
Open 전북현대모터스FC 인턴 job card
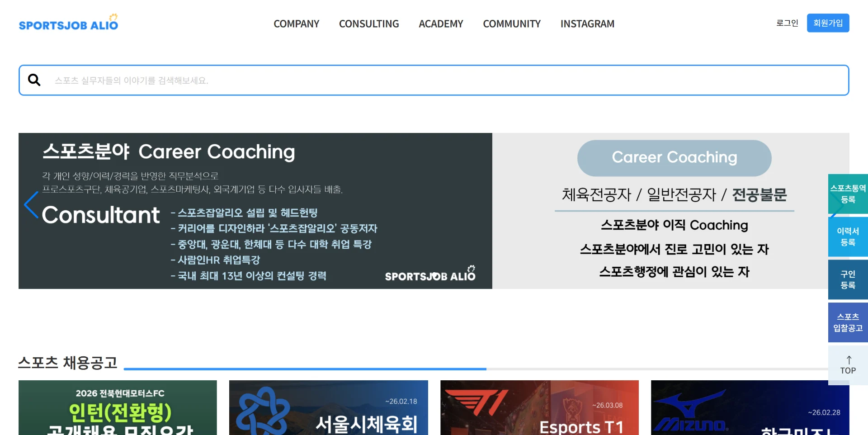[x=118, y=408]
